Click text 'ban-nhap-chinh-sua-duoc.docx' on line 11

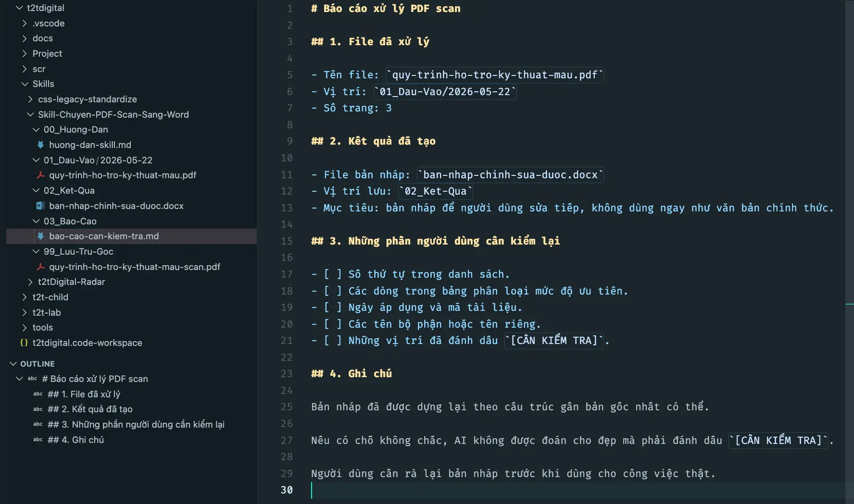point(510,175)
